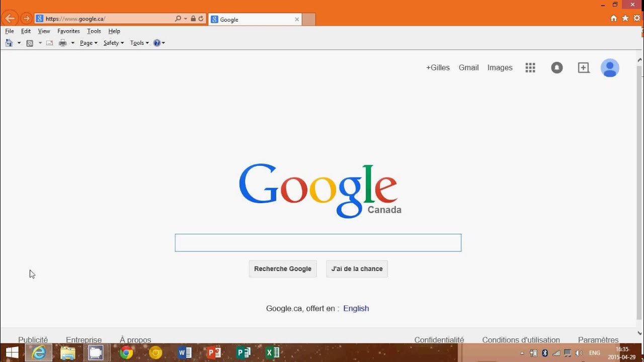Open the Help menu in the menu bar

[x=114, y=31]
